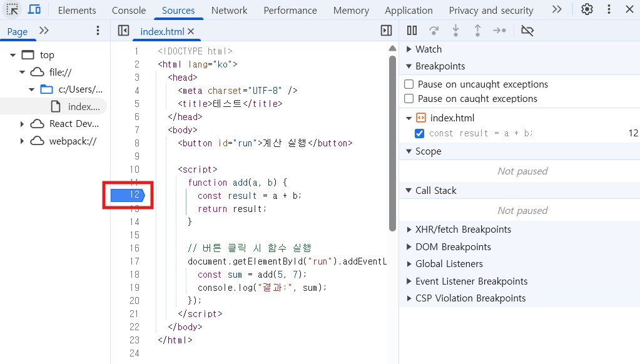Viewport: 640px width, 364px height.
Task: Close the index.html editor tab
Action: pos(191,31)
